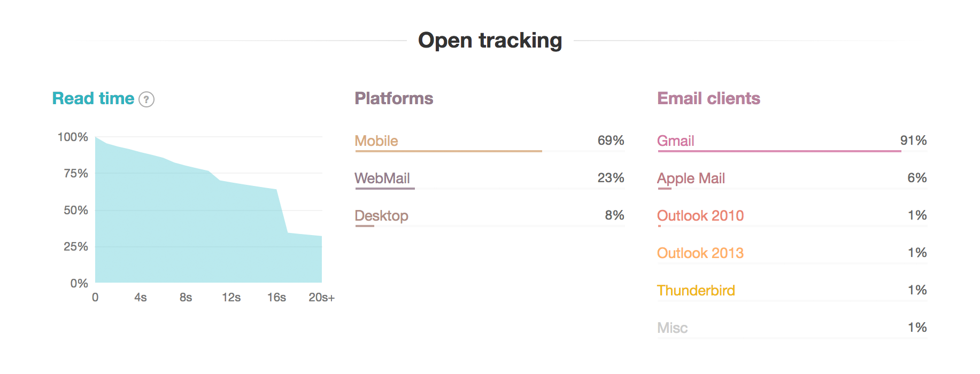Click the teal read time area chart
The image size is (980, 374).
coord(209,230)
